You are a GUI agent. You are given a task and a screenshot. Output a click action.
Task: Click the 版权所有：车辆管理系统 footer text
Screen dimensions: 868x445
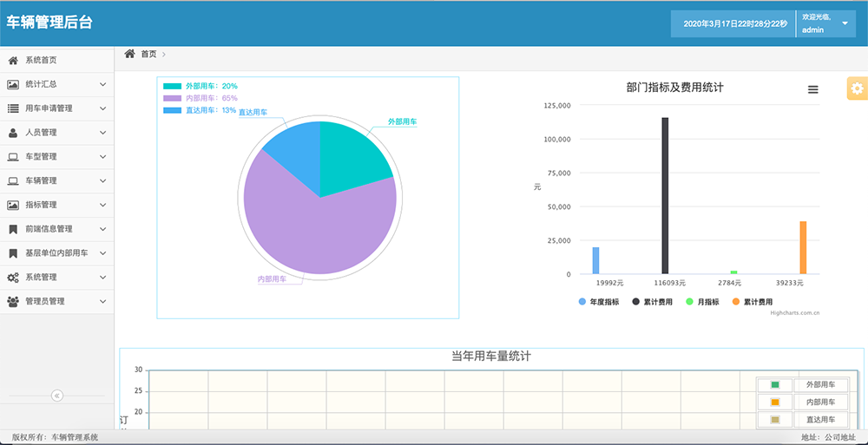pyautogui.click(x=56, y=437)
